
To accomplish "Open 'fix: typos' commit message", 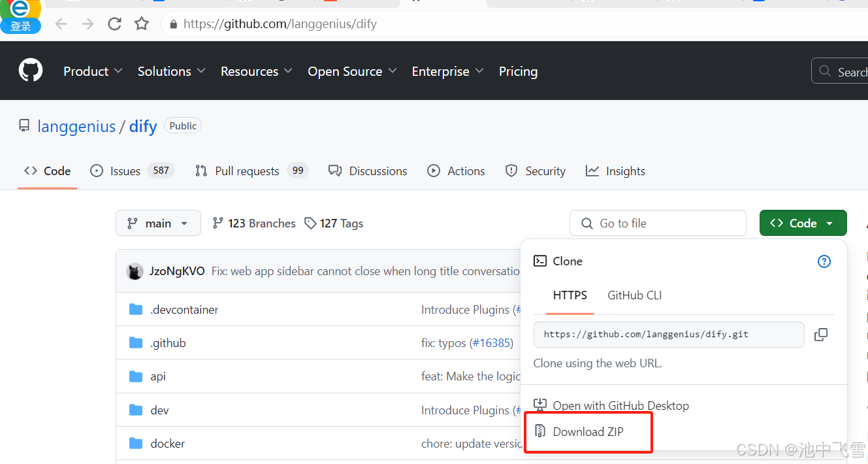I will pyautogui.click(x=443, y=343).
